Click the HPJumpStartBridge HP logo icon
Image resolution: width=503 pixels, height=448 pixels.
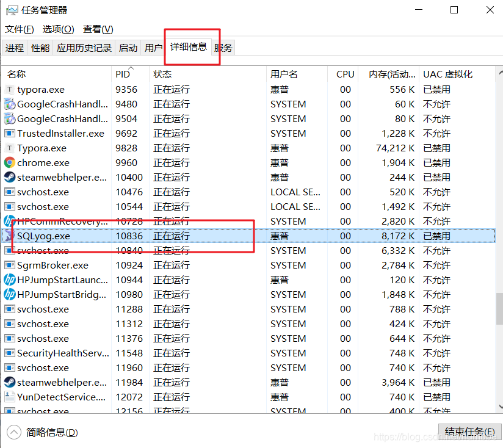10,294
